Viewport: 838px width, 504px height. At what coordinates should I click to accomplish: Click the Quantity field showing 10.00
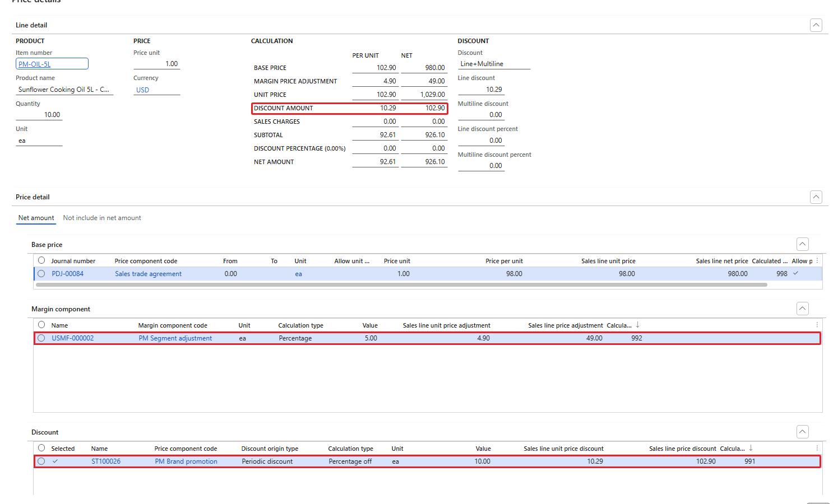tap(39, 115)
